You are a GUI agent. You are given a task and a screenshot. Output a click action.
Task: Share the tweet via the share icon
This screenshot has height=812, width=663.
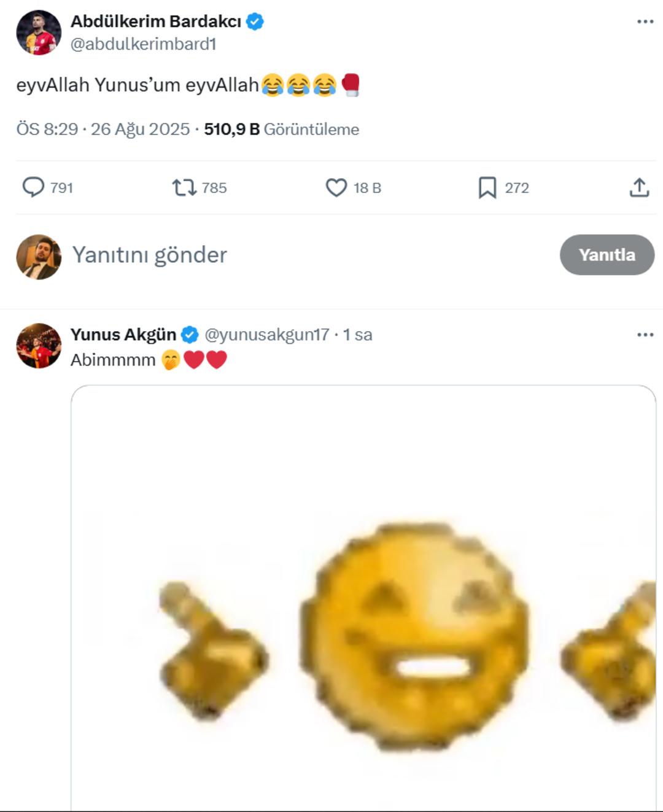[639, 188]
